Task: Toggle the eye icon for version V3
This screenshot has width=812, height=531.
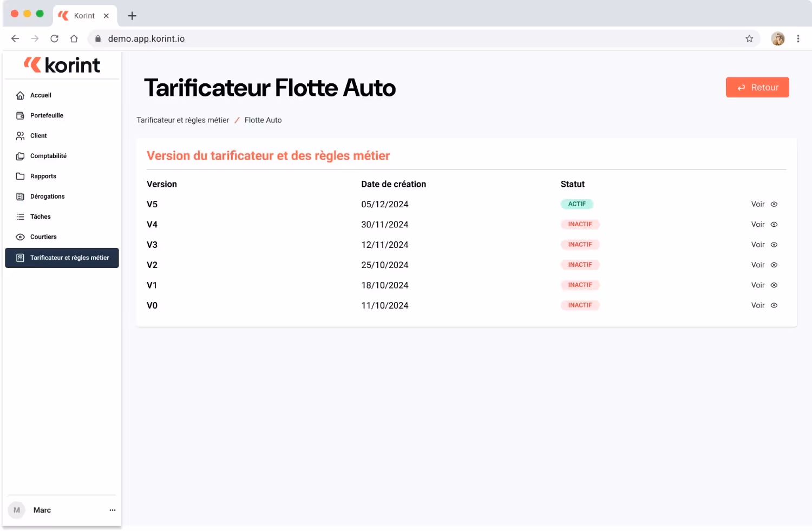Action: [x=774, y=244]
